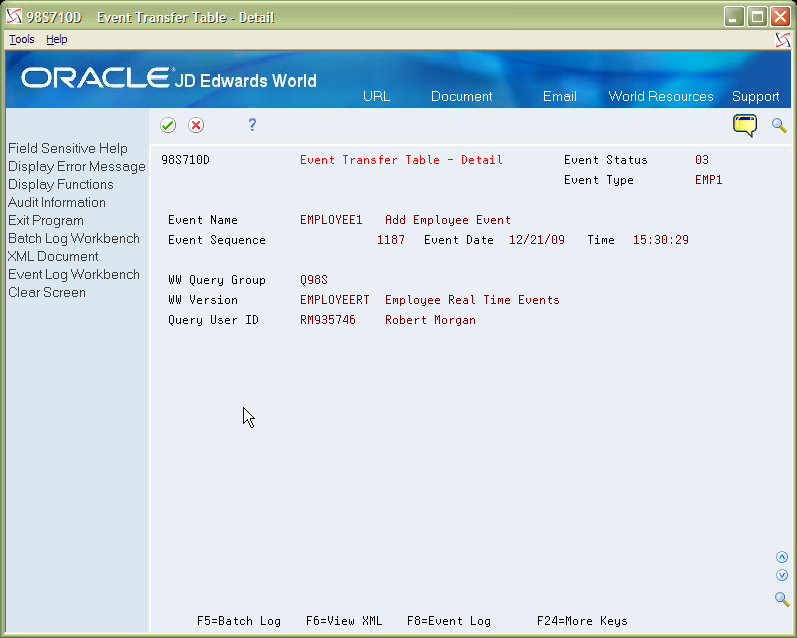The width and height of the screenshot is (797, 638).
Task: Click F24=More Keys function key
Action: click(582, 621)
